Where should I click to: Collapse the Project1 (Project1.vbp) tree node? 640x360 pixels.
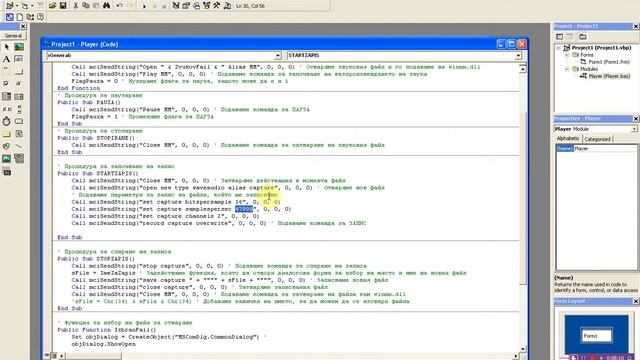pyautogui.click(x=558, y=48)
